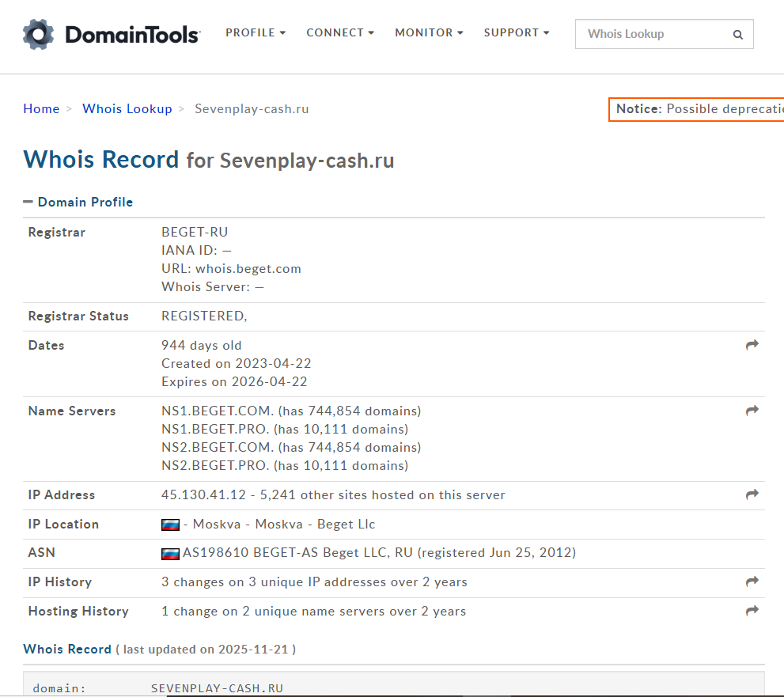Click the share arrow in Dates row
784x697 pixels.
coord(752,344)
